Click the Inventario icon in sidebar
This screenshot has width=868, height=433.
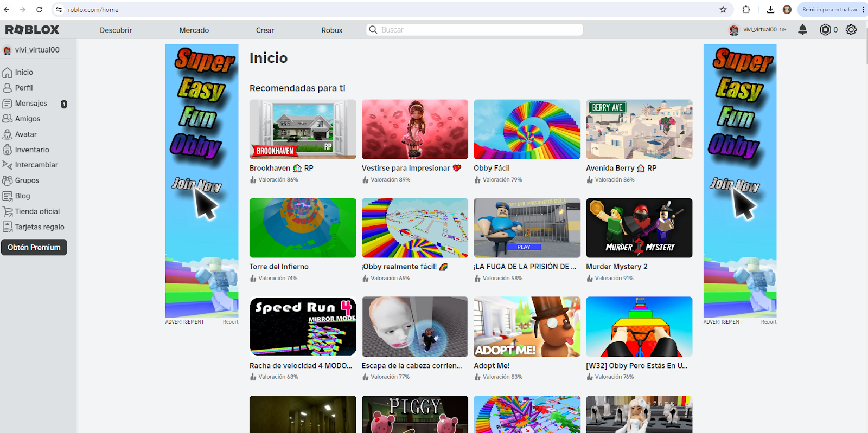click(x=7, y=150)
